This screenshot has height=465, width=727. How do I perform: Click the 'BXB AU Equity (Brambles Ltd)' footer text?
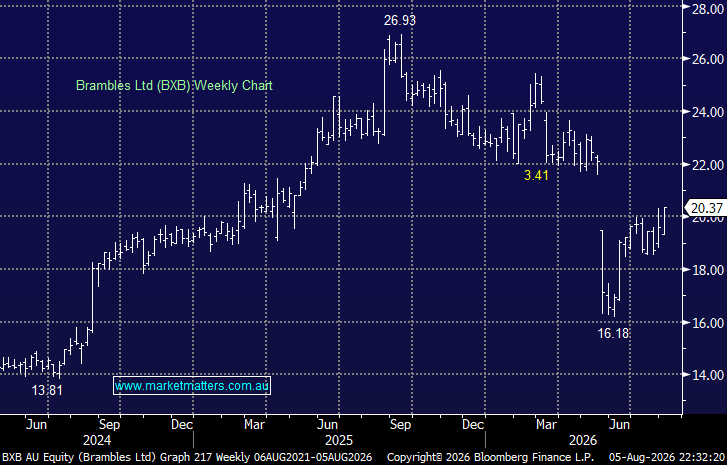pyautogui.click(x=79, y=457)
